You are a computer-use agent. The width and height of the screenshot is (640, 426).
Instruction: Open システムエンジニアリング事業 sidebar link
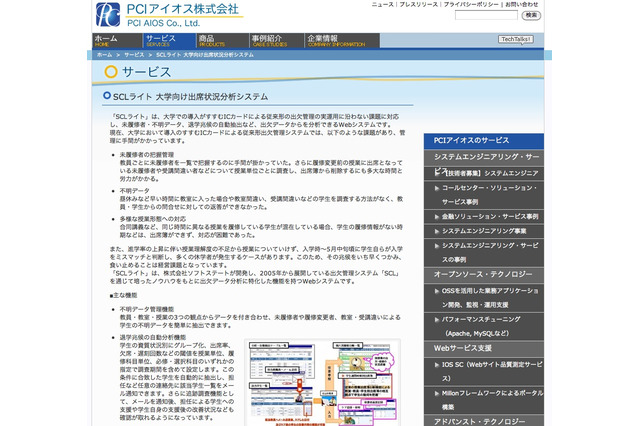coord(484,231)
